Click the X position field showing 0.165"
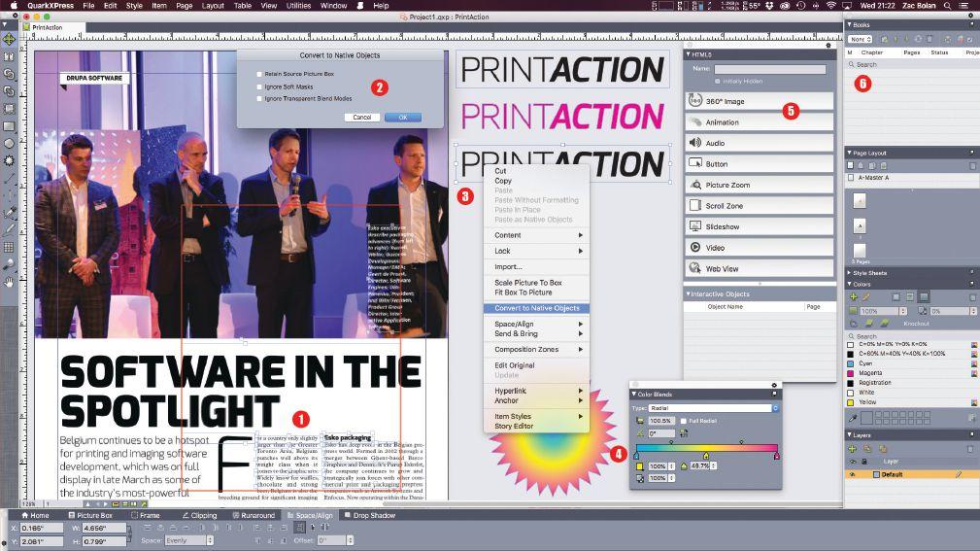 click(x=41, y=528)
